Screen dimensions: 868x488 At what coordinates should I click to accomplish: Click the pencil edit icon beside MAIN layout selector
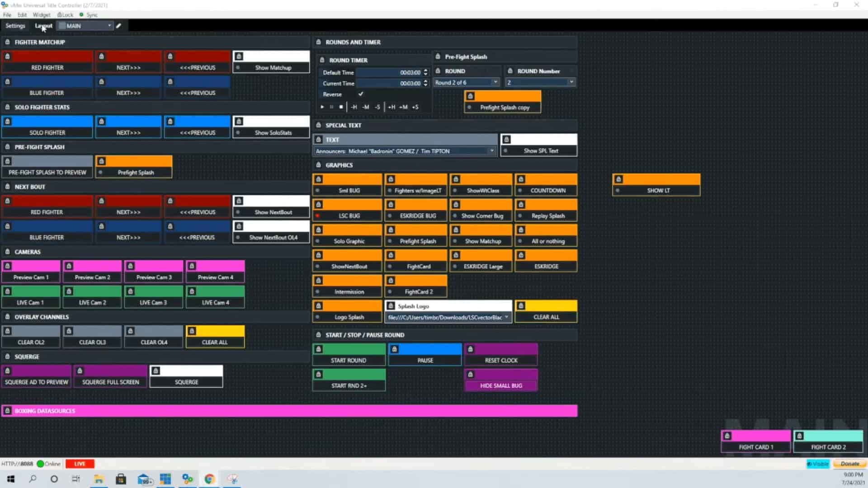pyautogui.click(x=118, y=26)
